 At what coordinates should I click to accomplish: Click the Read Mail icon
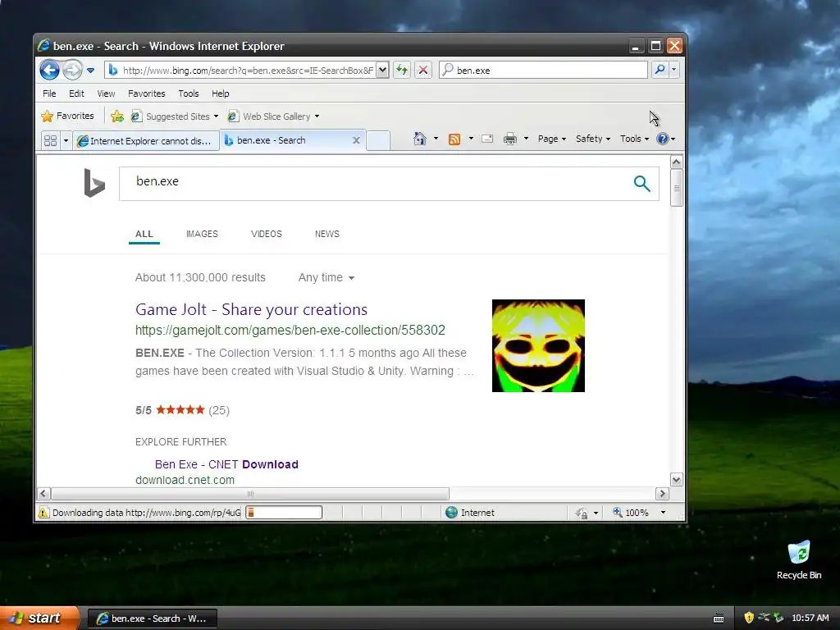coord(487,139)
